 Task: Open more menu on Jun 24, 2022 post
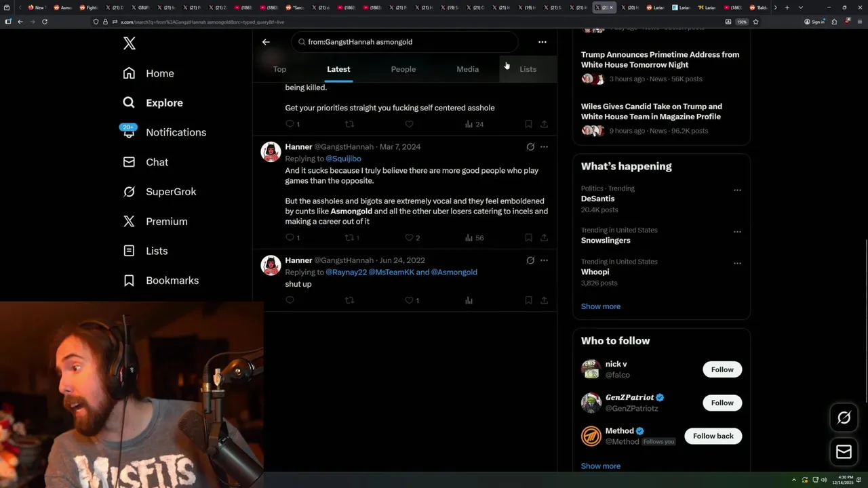tap(544, 260)
